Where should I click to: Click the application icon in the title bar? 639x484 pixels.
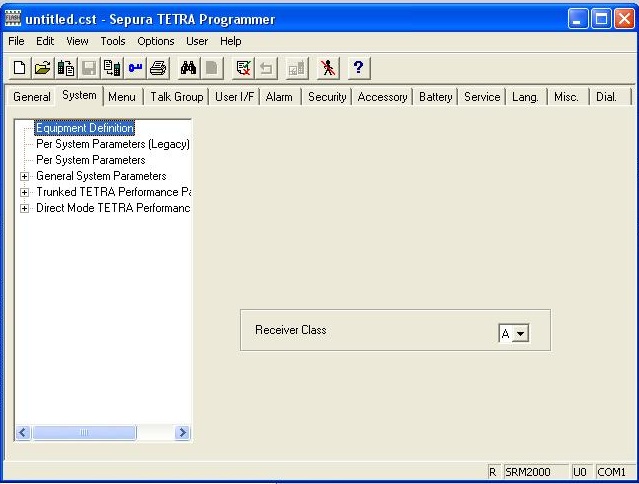[13, 18]
